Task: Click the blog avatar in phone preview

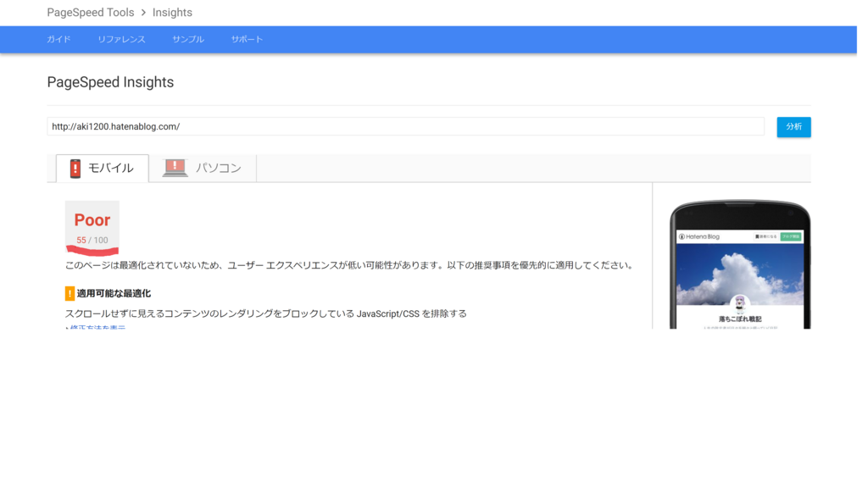Action: pos(740,304)
